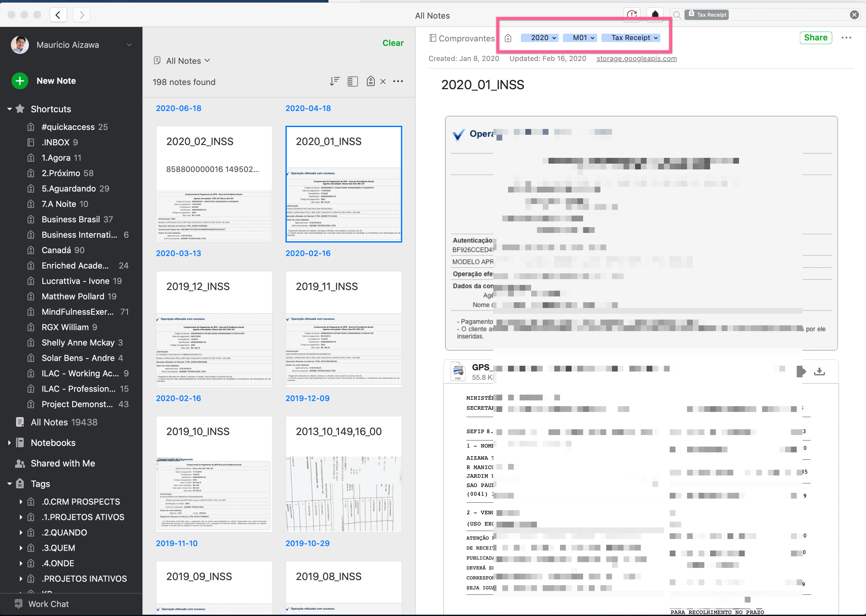Open the storage.googleapis.com source link

pos(636,58)
